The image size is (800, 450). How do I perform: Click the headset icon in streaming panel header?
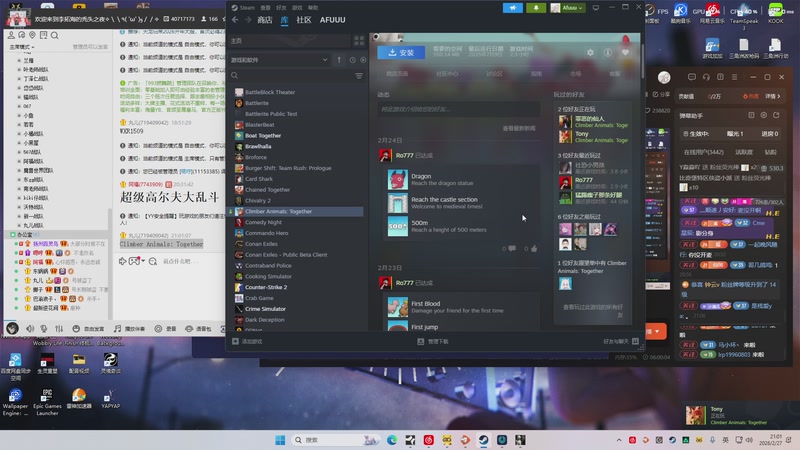point(706,77)
